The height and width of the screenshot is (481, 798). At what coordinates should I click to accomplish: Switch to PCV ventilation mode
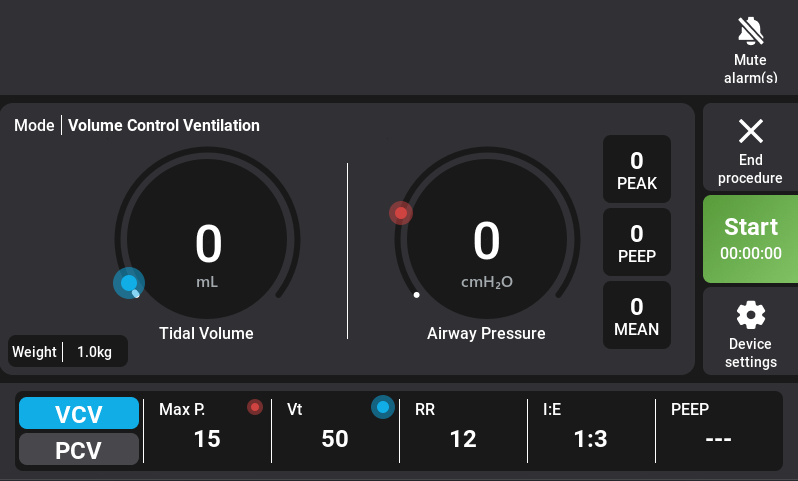79,450
